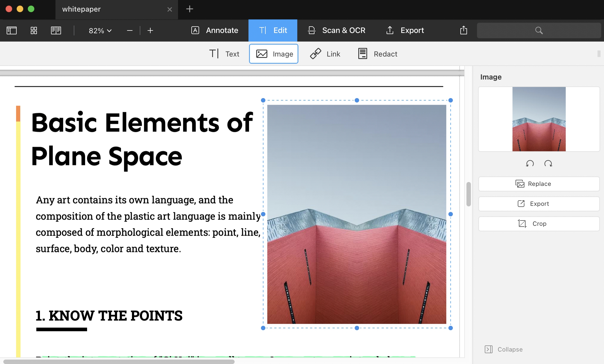Rotate the image counterclockwise
The height and width of the screenshot is (364, 604).
tap(530, 163)
